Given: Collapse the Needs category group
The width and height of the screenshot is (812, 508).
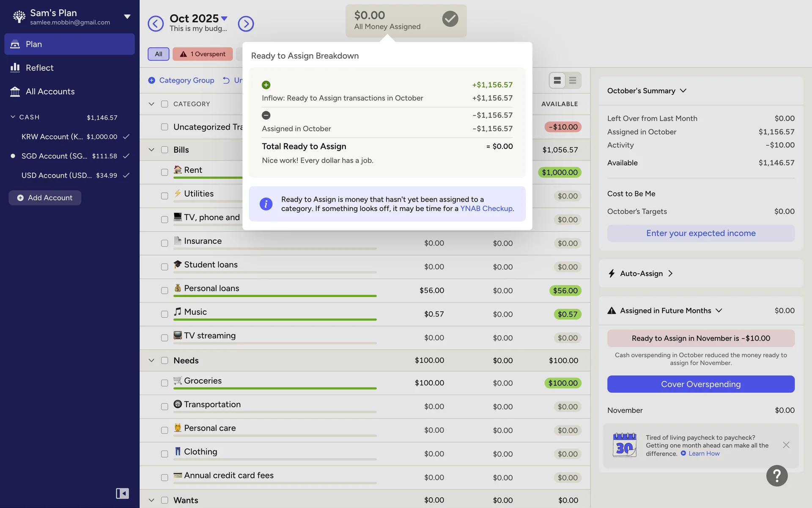Looking at the screenshot, I should [x=151, y=361].
